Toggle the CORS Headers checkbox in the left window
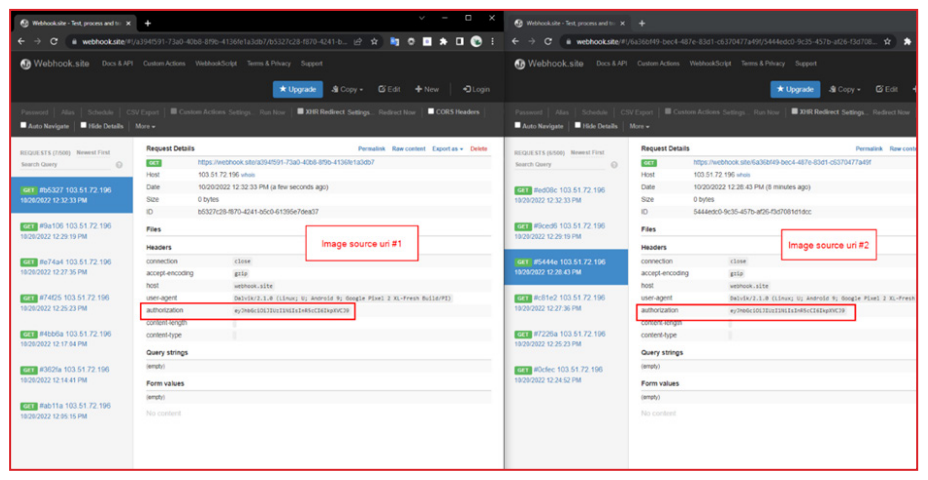928x480 pixels. pos(431,111)
